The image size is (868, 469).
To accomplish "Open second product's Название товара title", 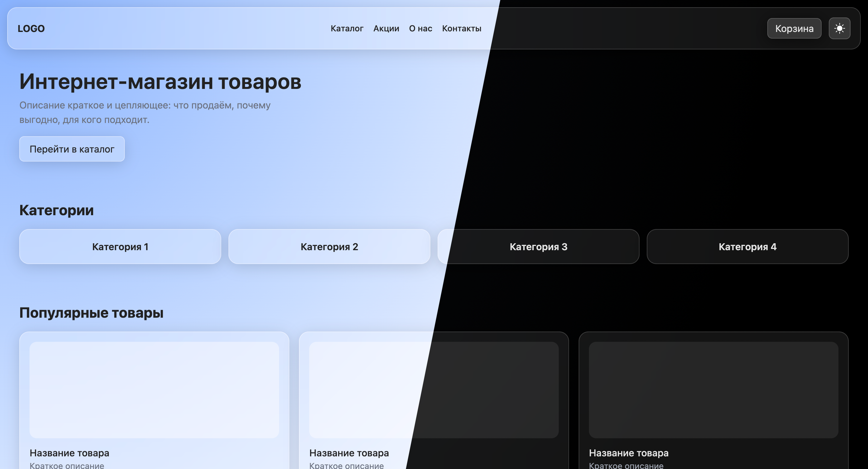I will [x=349, y=453].
